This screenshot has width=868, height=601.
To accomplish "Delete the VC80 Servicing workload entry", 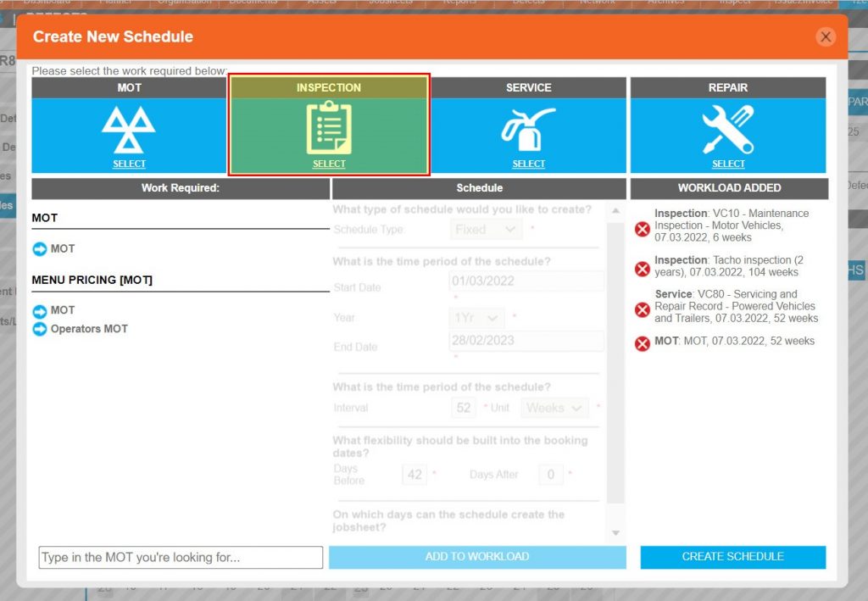I will pos(642,310).
